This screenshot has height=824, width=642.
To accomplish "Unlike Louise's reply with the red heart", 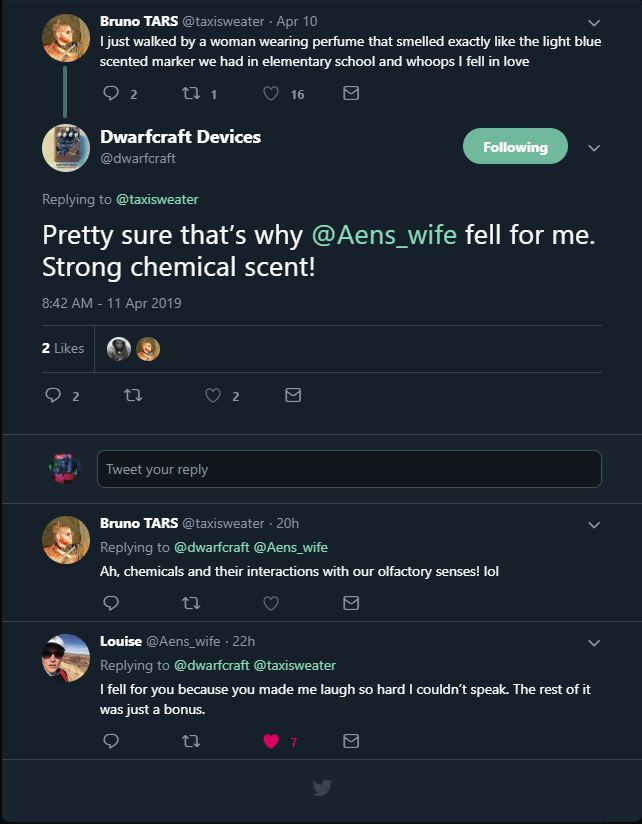I will pyautogui.click(x=270, y=741).
